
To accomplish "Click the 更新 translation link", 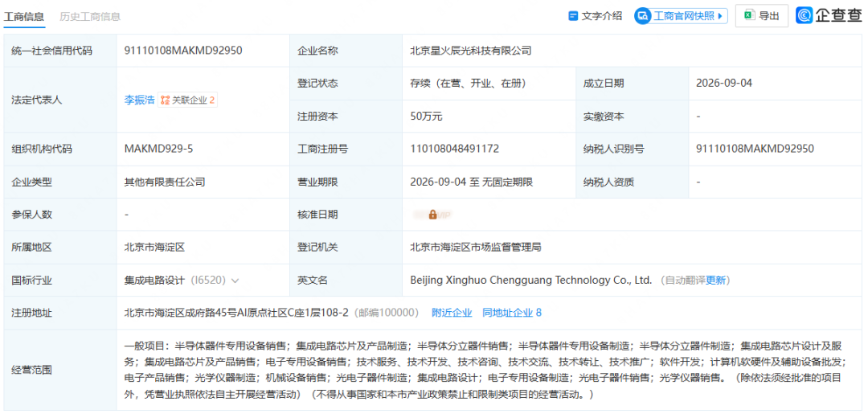I will click(x=715, y=281).
